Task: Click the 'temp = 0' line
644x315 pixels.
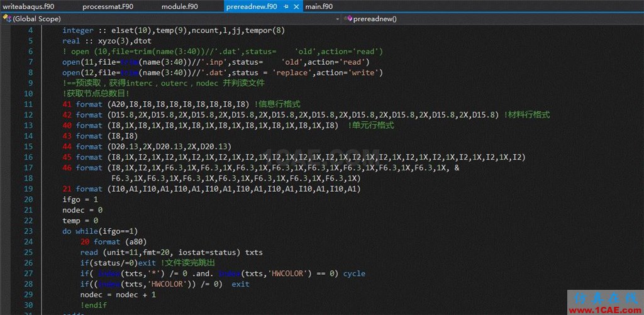Action: point(80,221)
